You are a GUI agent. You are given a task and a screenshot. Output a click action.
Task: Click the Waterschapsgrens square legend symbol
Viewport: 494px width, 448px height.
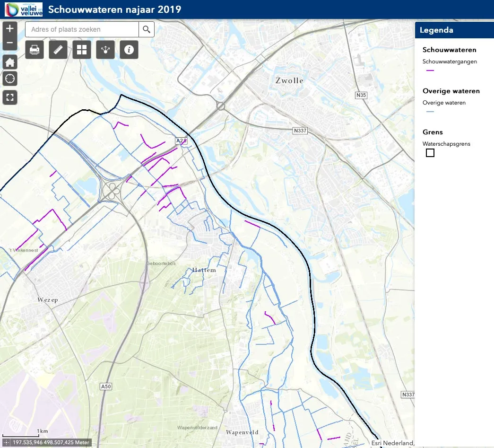pyautogui.click(x=430, y=153)
